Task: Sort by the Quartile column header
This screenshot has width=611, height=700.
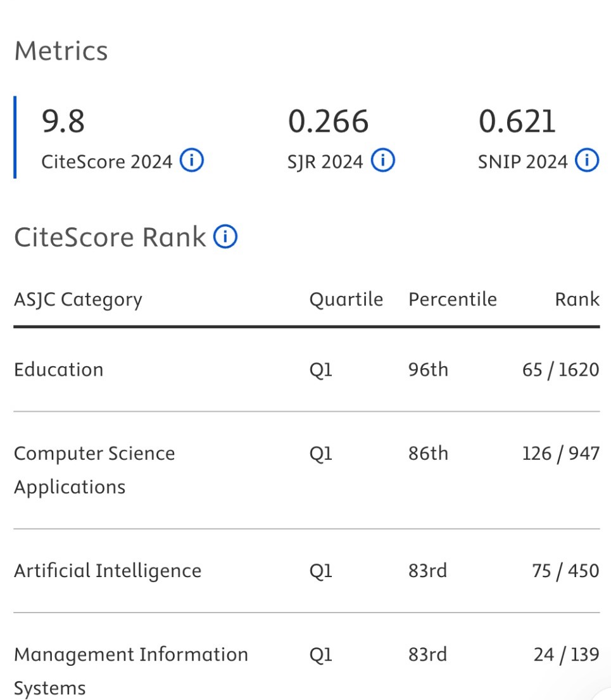Action: point(346,298)
